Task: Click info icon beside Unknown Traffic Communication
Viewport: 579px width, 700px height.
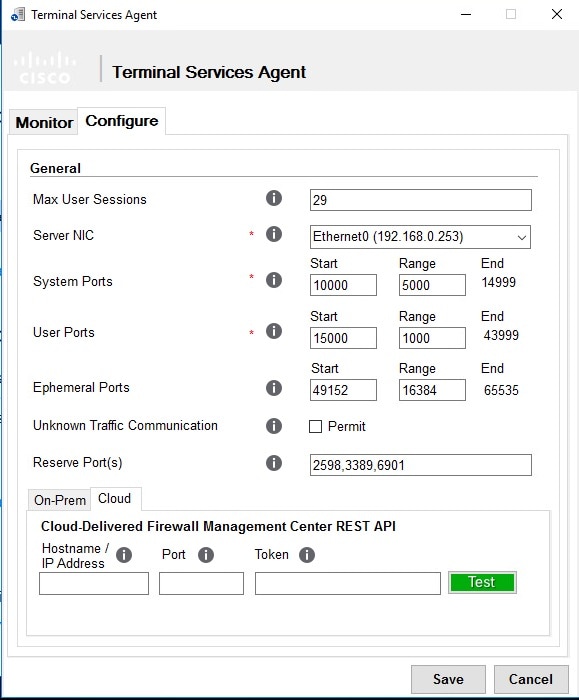Action: [x=274, y=426]
